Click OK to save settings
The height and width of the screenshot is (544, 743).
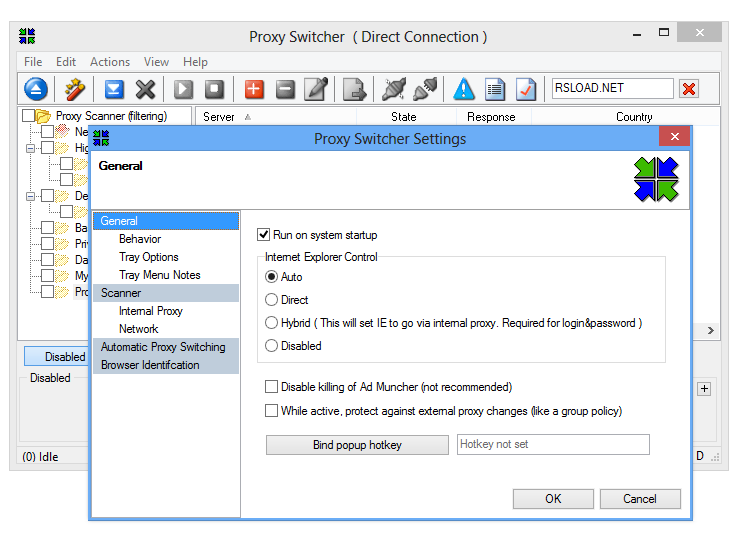pyautogui.click(x=553, y=499)
